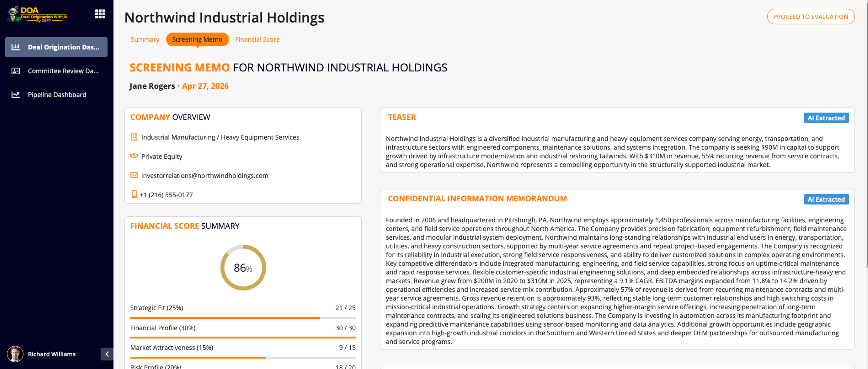Click the Proceed to Evaluation button

pyautogui.click(x=810, y=17)
